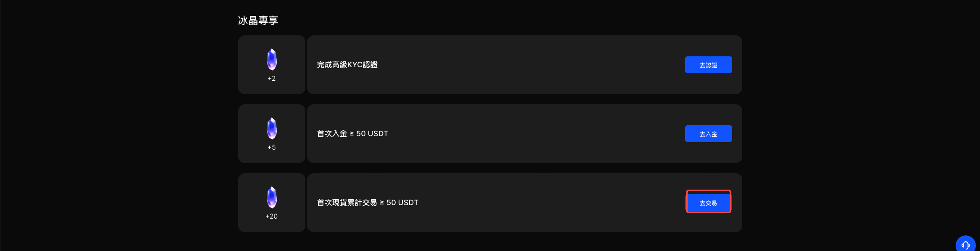Click the 首次現貨累計交易 ≥ 50 USDT text
This screenshot has height=251, width=980.
pos(368,203)
